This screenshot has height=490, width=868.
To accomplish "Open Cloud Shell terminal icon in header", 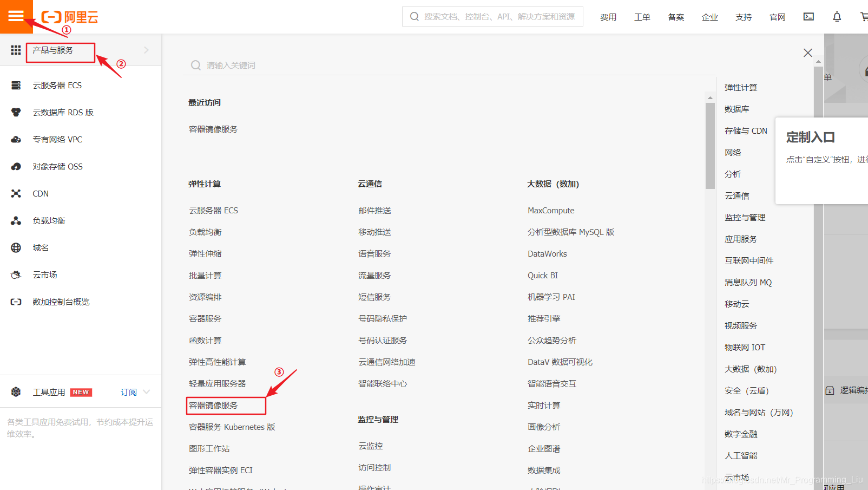I will 808,17.
